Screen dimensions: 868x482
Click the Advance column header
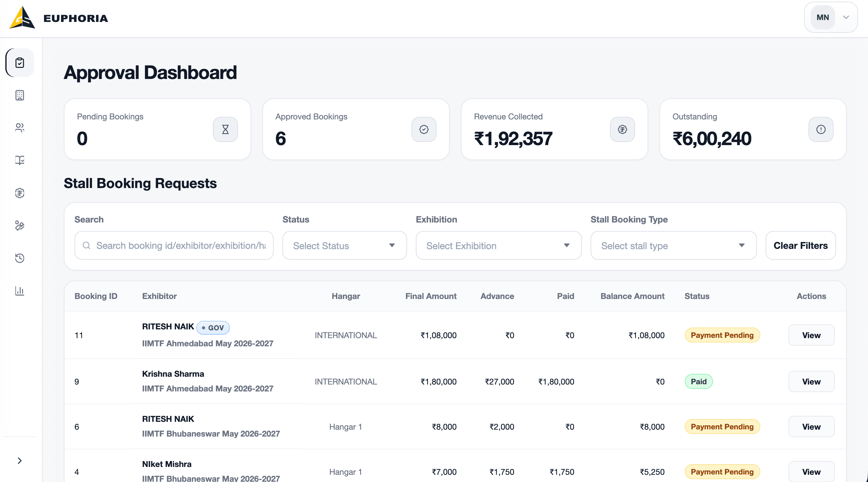click(497, 296)
